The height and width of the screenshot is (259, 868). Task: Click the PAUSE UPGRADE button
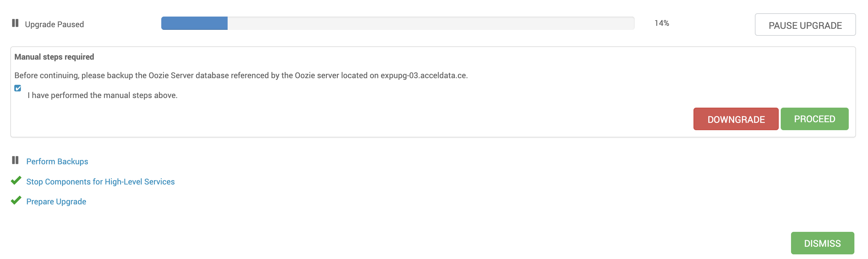coord(805,25)
